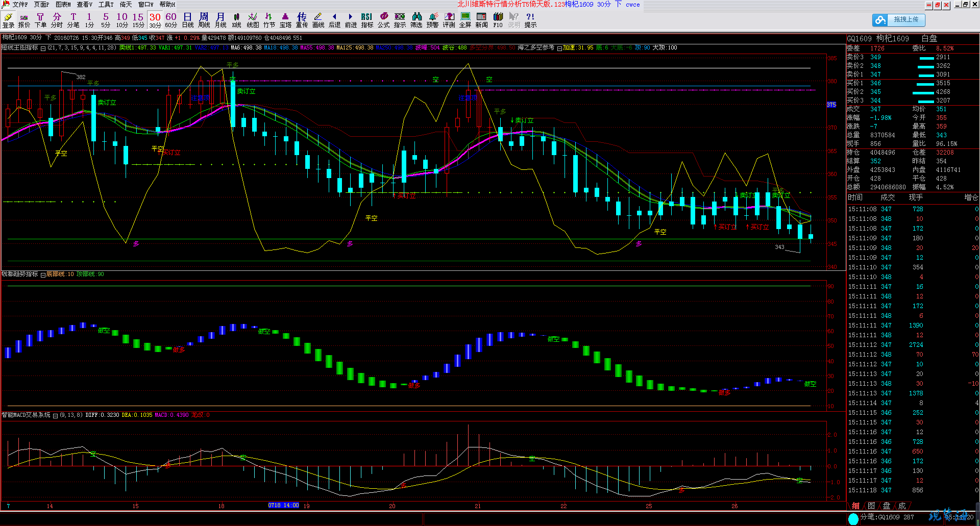Image resolution: width=980 pixels, height=526 pixels.
Task: Click the 后退 back arrow
Action: [x=334, y=20]
